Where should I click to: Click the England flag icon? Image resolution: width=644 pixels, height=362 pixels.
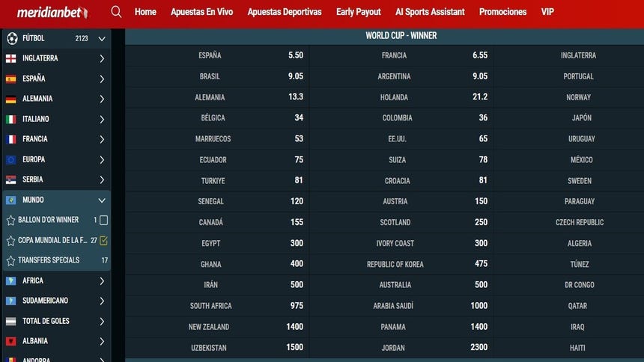[10, 58]
